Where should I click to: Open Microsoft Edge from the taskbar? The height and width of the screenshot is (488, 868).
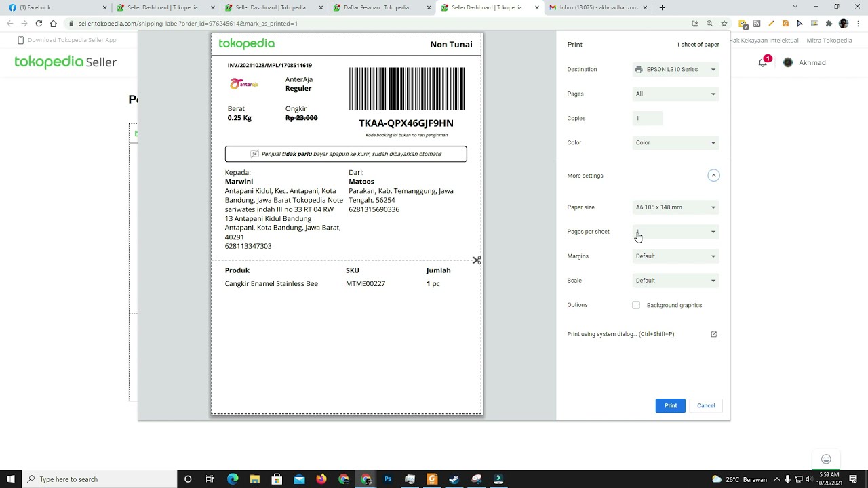click(x=233, y=479)
